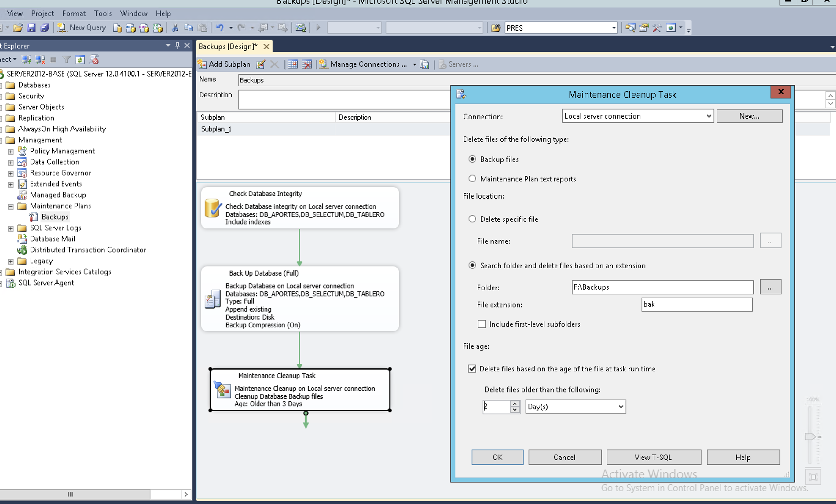Click the Save icon in the toolbar
The width and height of the screenshot is (836, 504).
pyautogui.click(x=31, y=28)
